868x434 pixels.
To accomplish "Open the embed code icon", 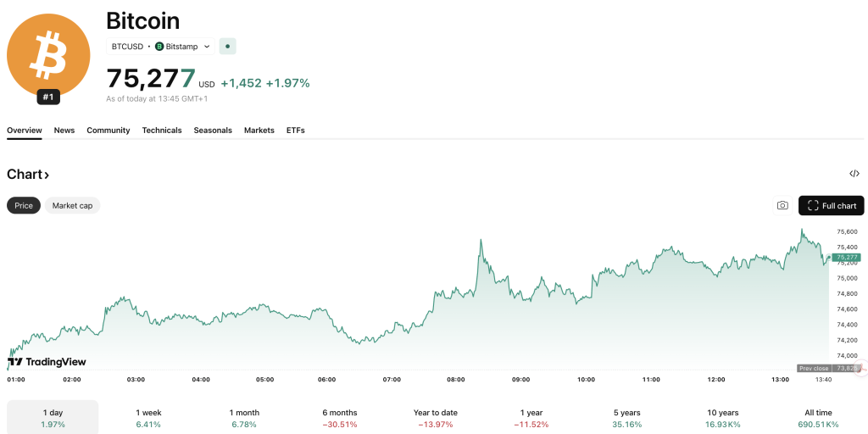I will coord(854,174).
